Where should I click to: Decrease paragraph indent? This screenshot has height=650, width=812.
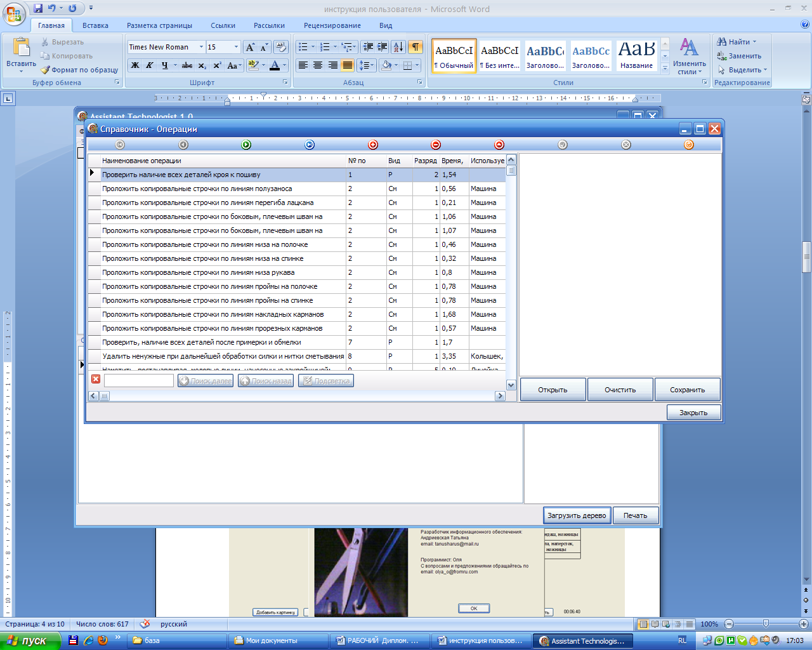click(x=368, y=47)
